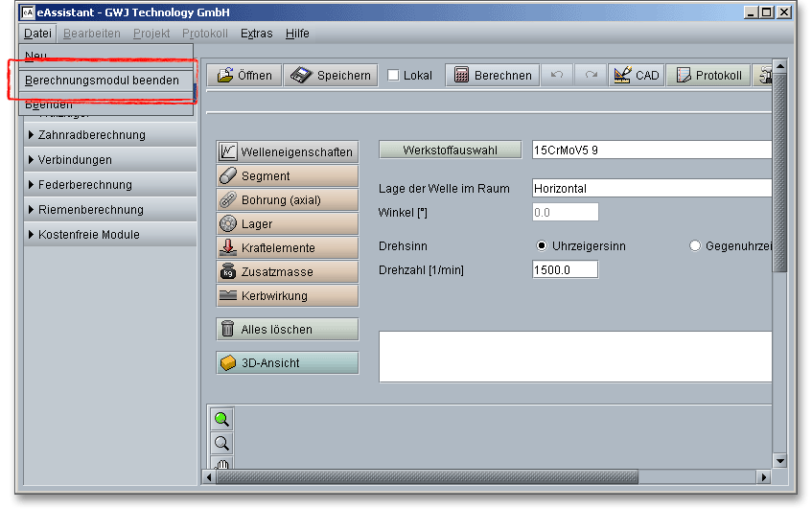Image resolution: width=812 pixels, height=509 pixels.
Task: Open the CAD export tool
Action: point(634,76)
